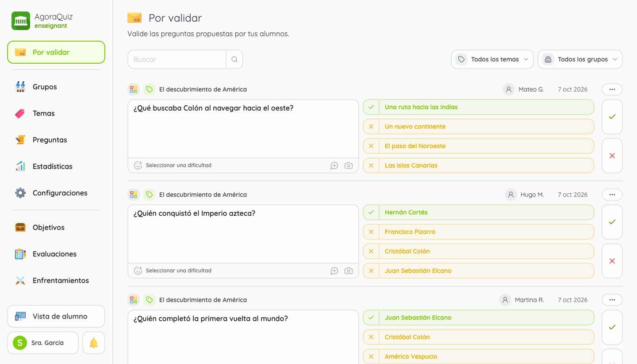This screenshot has width=637, height=364.
Task: Approve the primera vuelta al mundo question
Action: pos(612,327)
